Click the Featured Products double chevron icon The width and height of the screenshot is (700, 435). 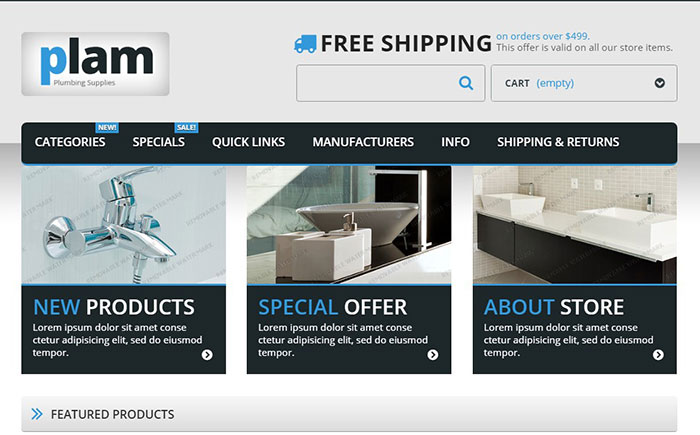click(37, 414)
